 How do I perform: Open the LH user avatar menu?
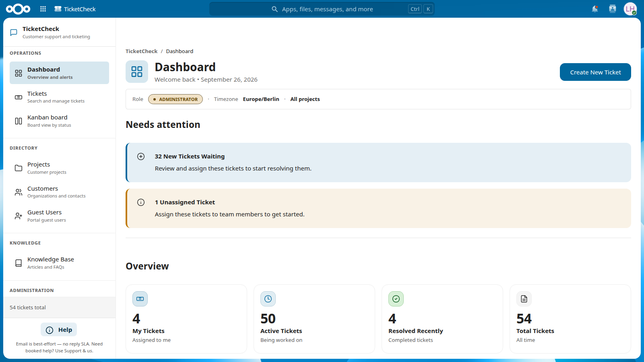[630, 9]
